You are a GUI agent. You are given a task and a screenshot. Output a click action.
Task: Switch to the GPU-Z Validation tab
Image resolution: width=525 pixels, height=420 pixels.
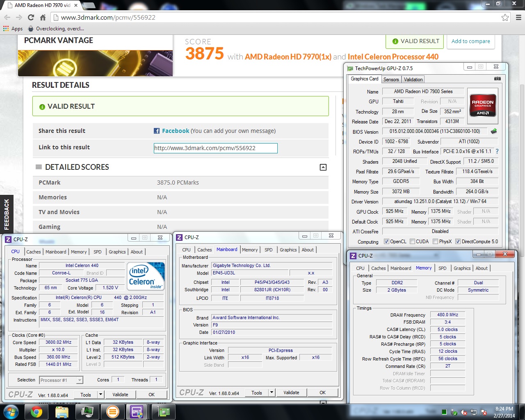[413, 80]
